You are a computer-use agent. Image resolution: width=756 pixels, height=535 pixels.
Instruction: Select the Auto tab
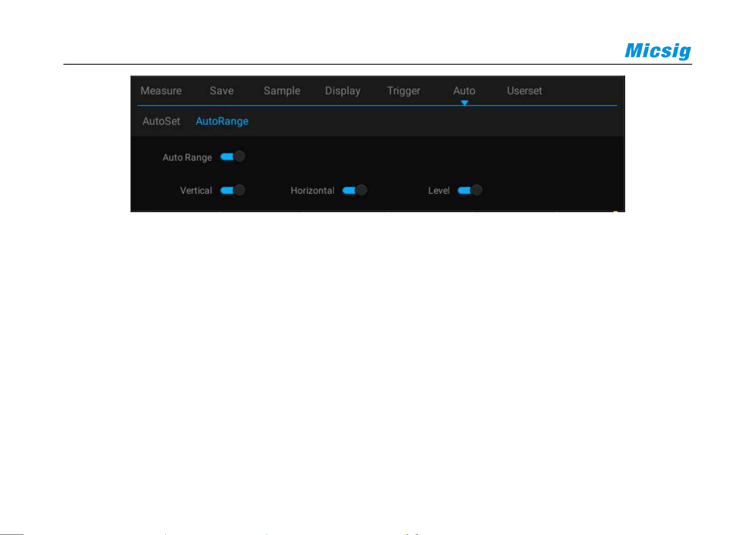(x=464, y=91)
